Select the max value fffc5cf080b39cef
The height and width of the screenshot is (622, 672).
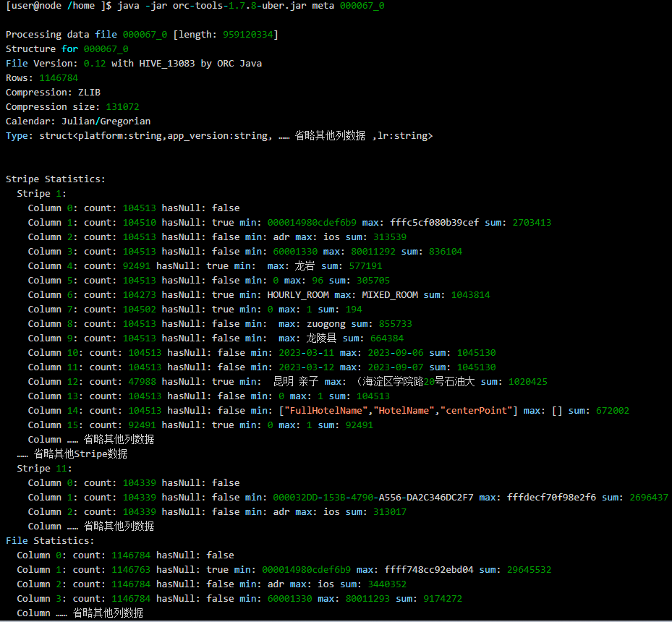click(435, 223)
